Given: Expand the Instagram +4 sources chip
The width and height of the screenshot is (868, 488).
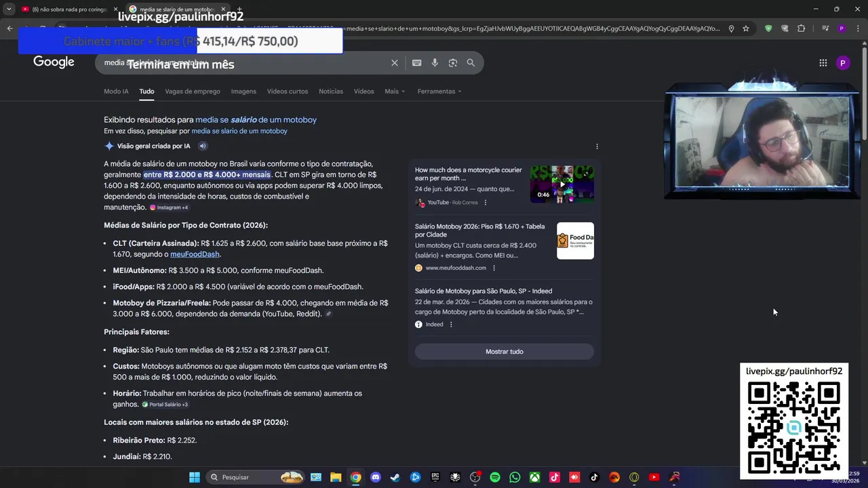Looking at the screenshot, I should click(x=169, y=207).
